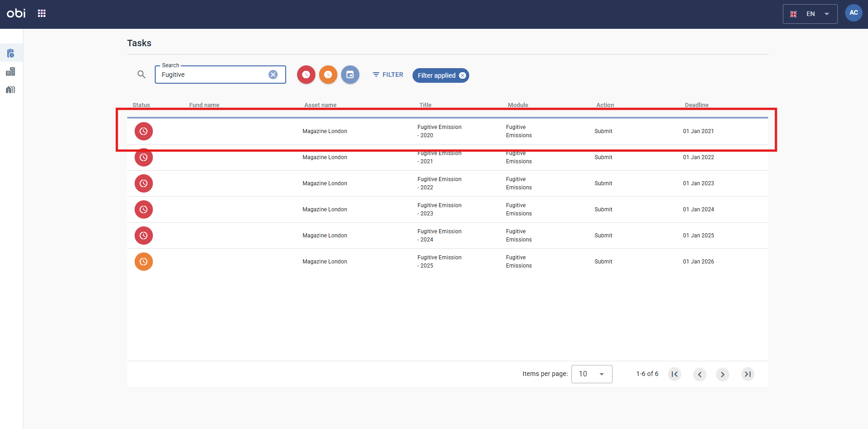Click Submit for deadline 01 Jan 2025
Viewport: 868px width, 429px height.
[603, 236]
